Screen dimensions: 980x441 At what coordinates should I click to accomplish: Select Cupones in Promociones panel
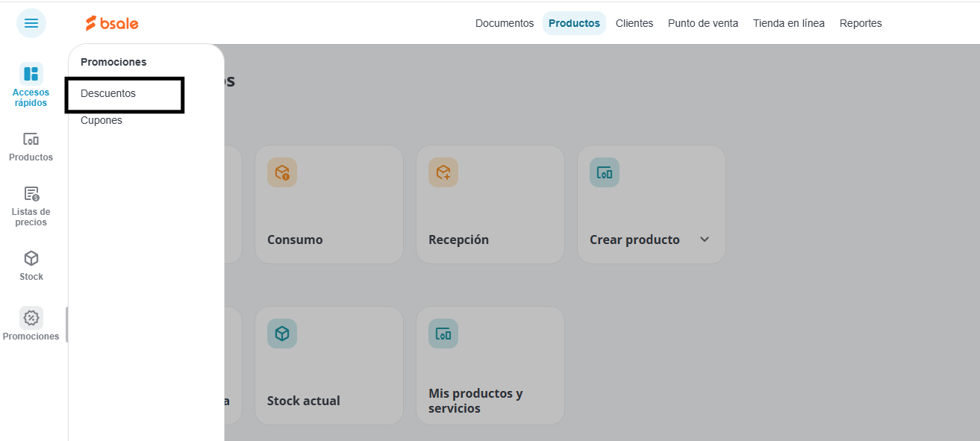tap(102, 120)
